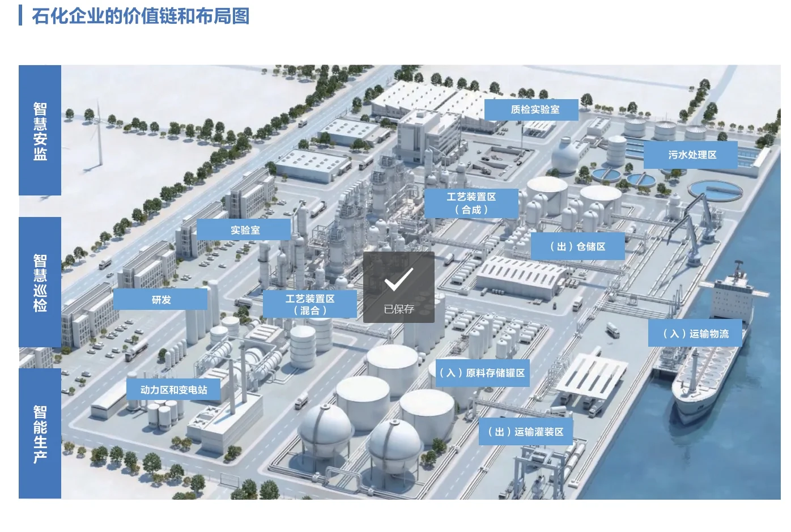
Task: Click the 研发 label
Action: click(160, 299)
